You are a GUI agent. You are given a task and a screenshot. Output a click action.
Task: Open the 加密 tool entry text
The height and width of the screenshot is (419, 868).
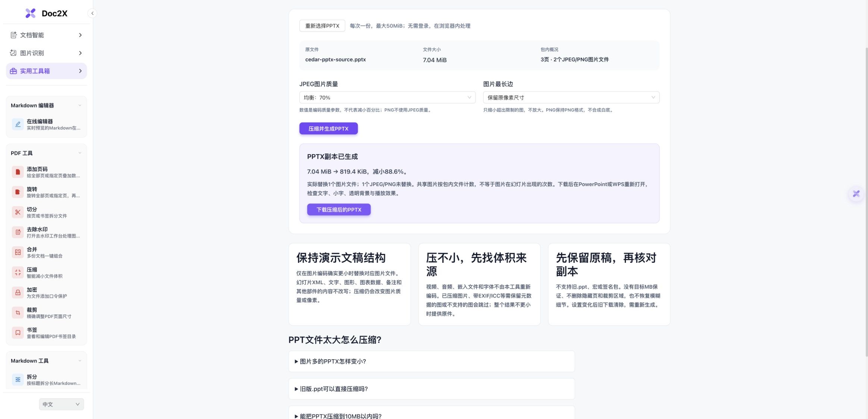47,293
